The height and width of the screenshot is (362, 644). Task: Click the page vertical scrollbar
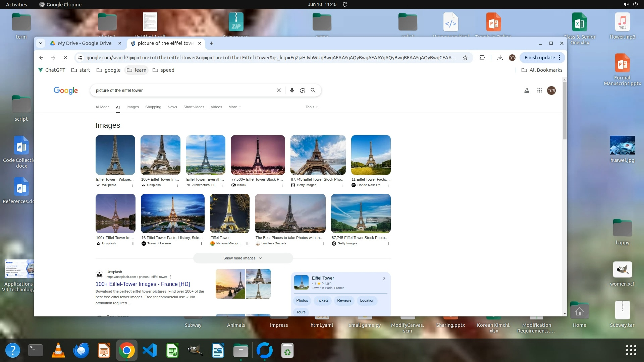565,111
